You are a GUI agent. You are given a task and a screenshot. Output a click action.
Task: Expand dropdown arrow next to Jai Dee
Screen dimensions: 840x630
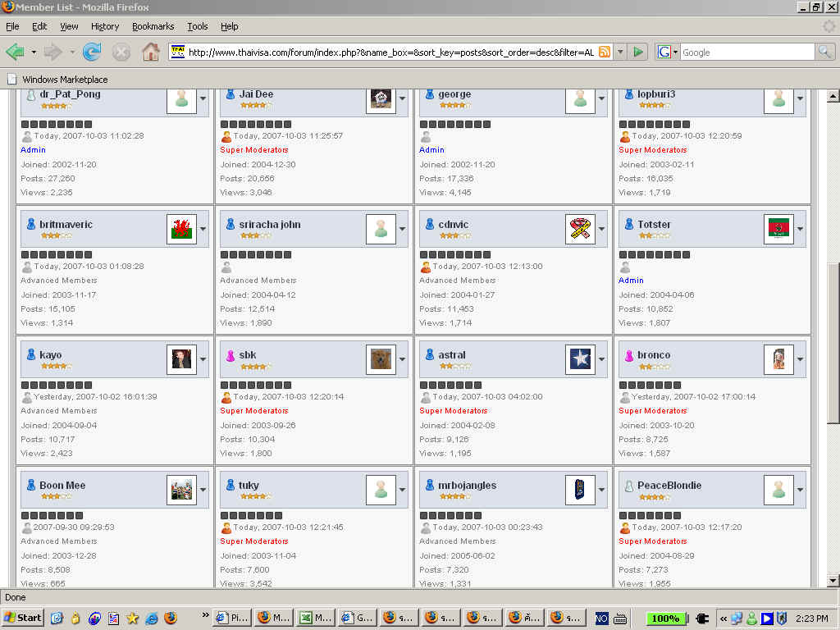pyautogui.click(x=402, y=99)
